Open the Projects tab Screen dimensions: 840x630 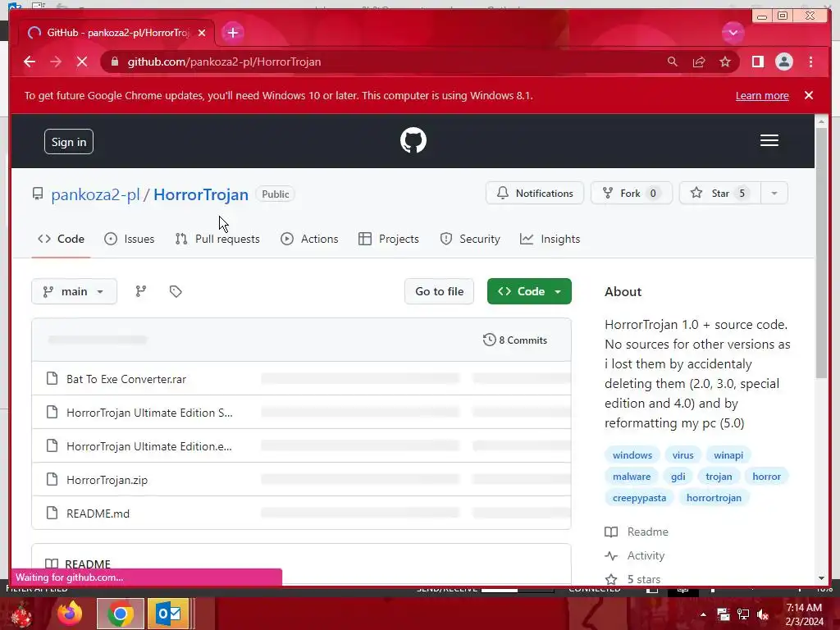click(x=388, y=239)
